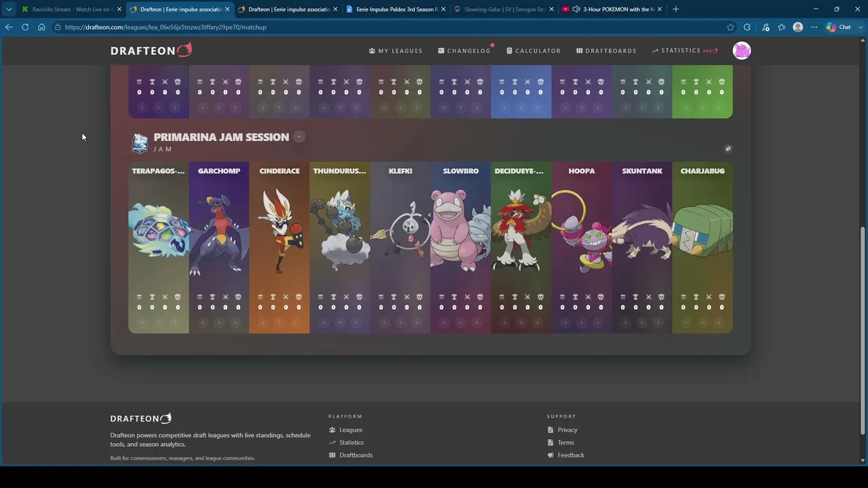The width and height of the screenshot is (868, 488).
Task: Go back using the browser back arrow
Action: coord(9,27)
